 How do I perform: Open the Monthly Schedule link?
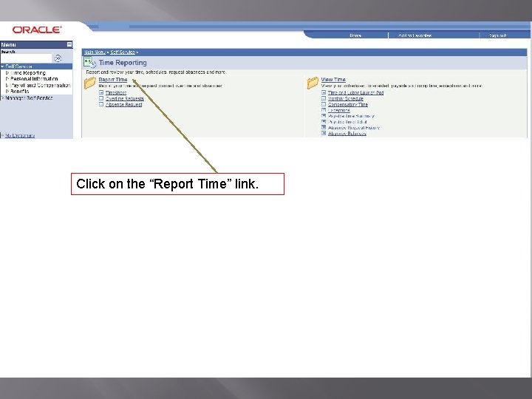pos(345,99)
